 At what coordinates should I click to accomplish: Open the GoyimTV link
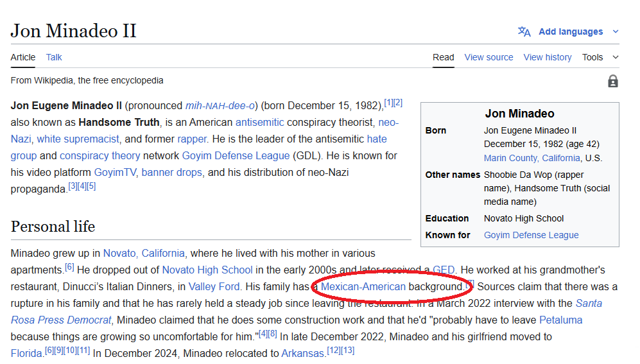[115, 173]
